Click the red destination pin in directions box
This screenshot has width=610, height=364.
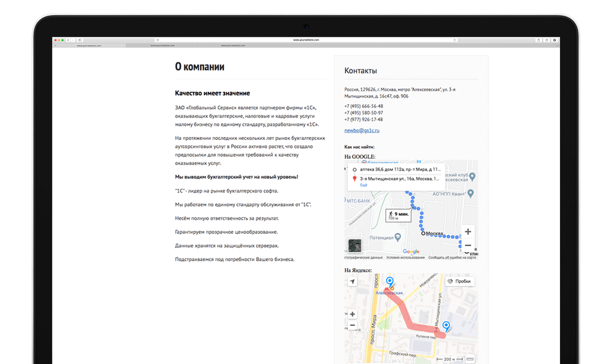354,179
